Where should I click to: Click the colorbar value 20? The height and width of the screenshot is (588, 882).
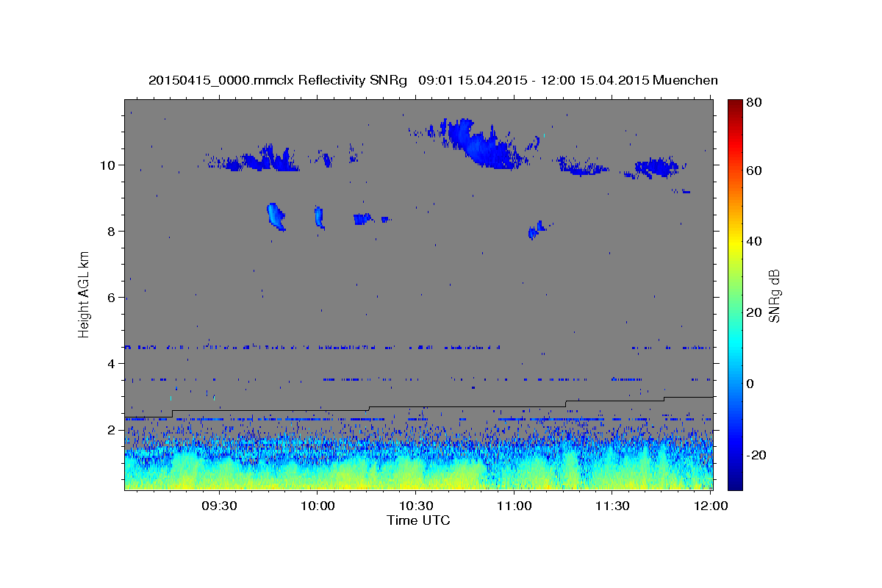[x=755, y=312]
